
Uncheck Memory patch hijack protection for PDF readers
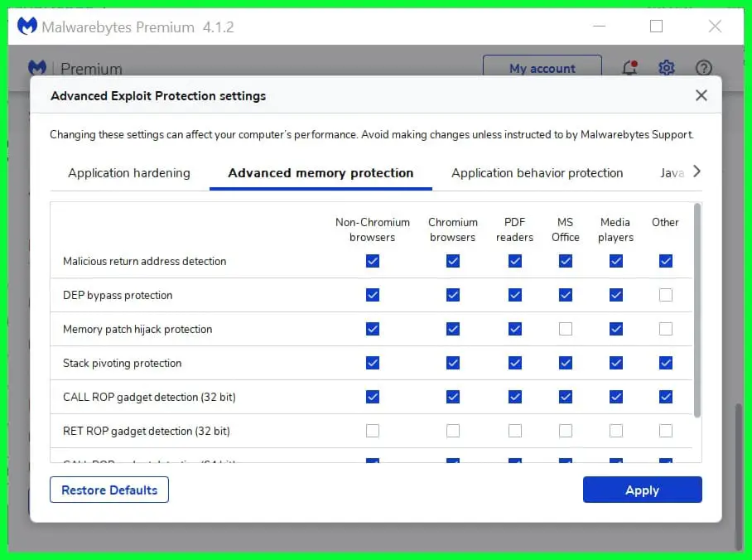515,329
